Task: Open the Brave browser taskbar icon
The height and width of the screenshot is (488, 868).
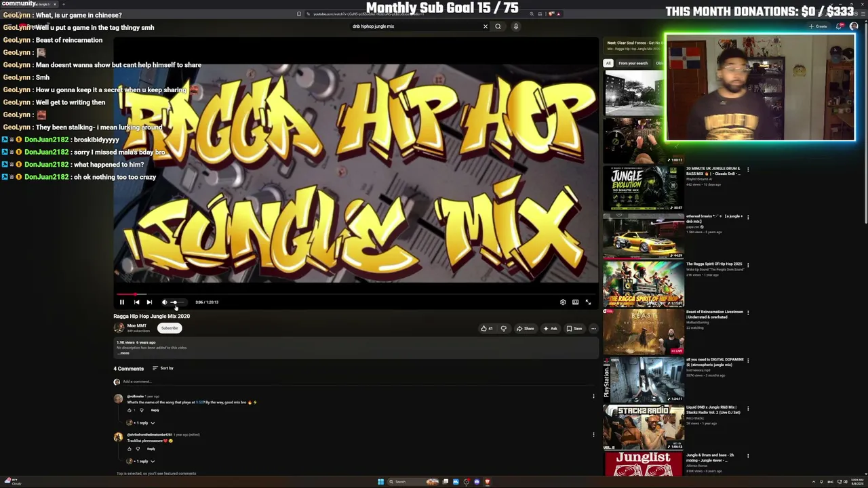Action: point(487,482)
